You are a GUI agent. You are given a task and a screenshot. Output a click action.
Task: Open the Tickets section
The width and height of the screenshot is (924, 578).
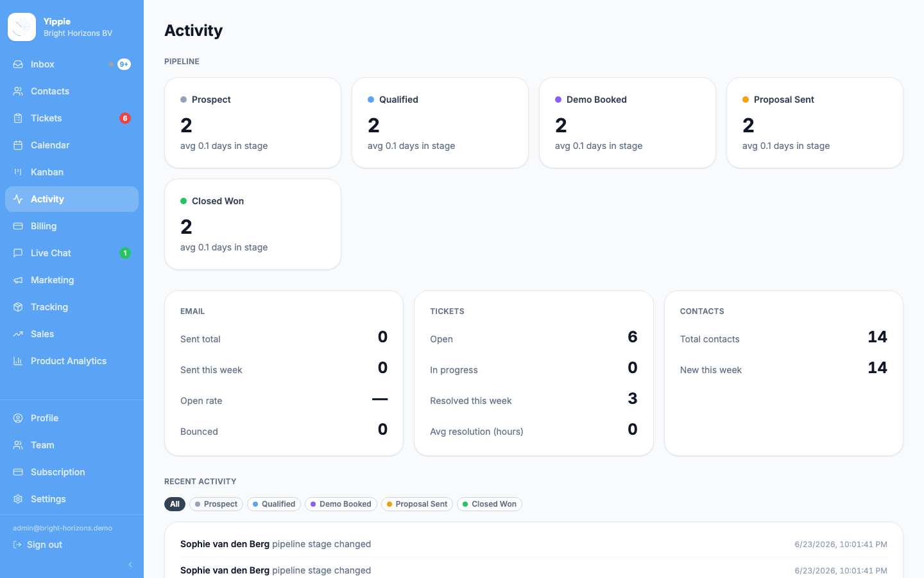point(72,118)
